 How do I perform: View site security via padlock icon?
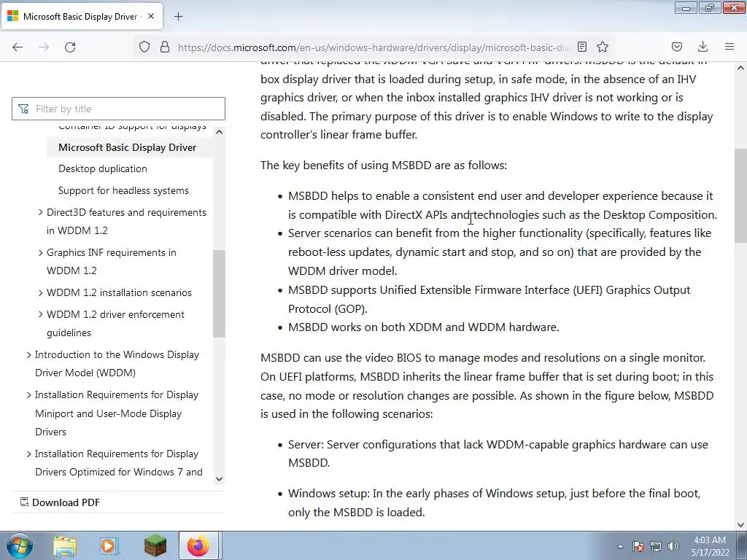165,47
